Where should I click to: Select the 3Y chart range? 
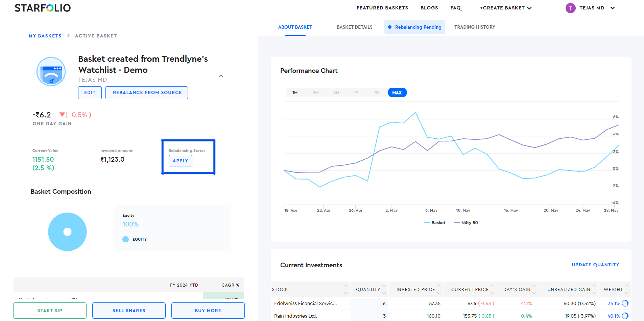377,92
